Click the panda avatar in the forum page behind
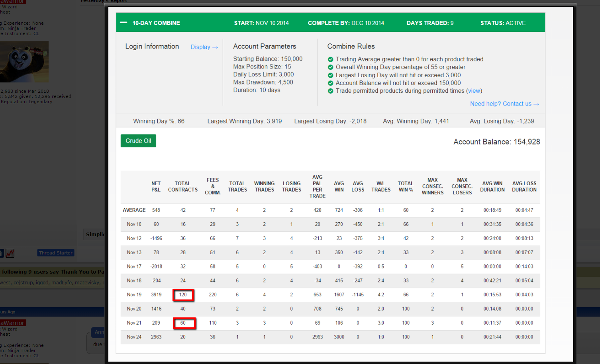Screen dimensions: 600x364 click(24, 62)
